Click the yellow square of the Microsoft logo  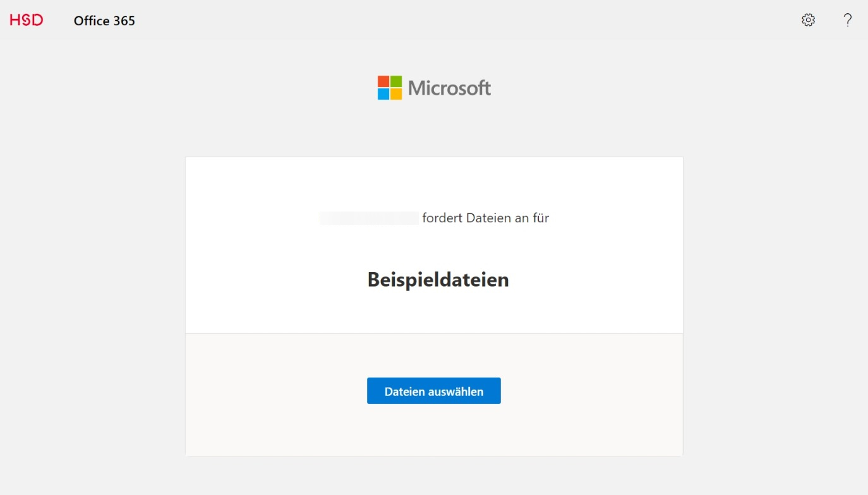(x=396, y=94)
